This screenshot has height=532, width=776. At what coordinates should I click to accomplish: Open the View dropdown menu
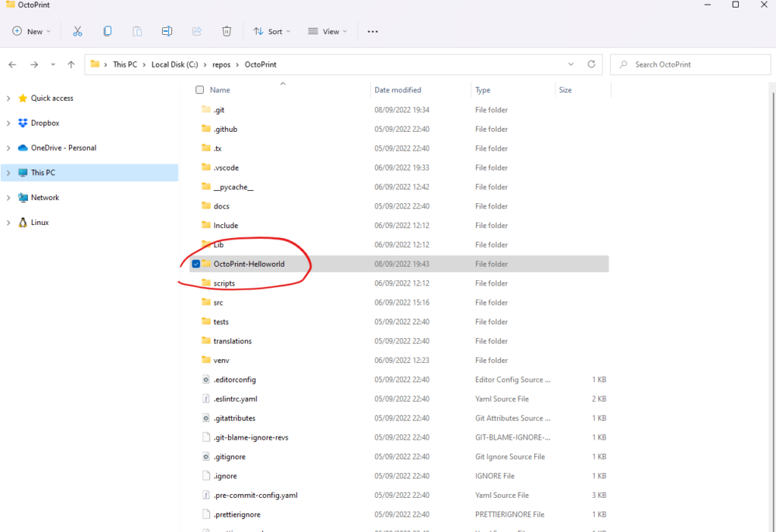[x=327, y=31]
